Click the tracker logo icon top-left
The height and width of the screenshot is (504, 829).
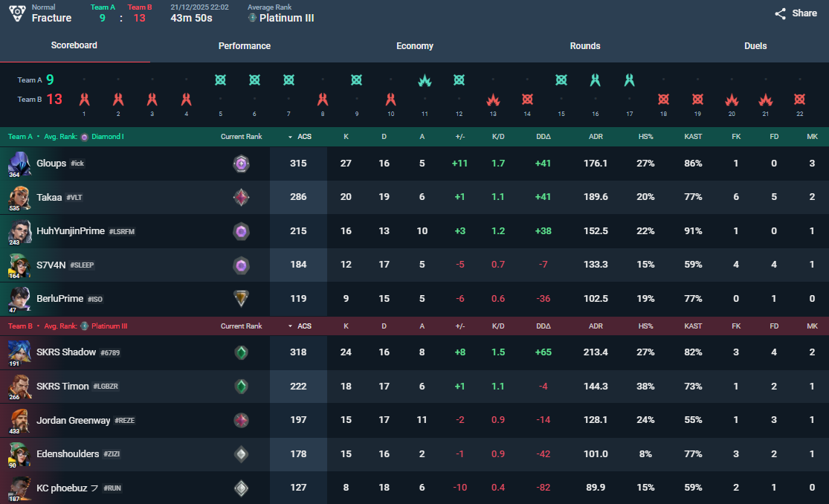pos(16,13)
